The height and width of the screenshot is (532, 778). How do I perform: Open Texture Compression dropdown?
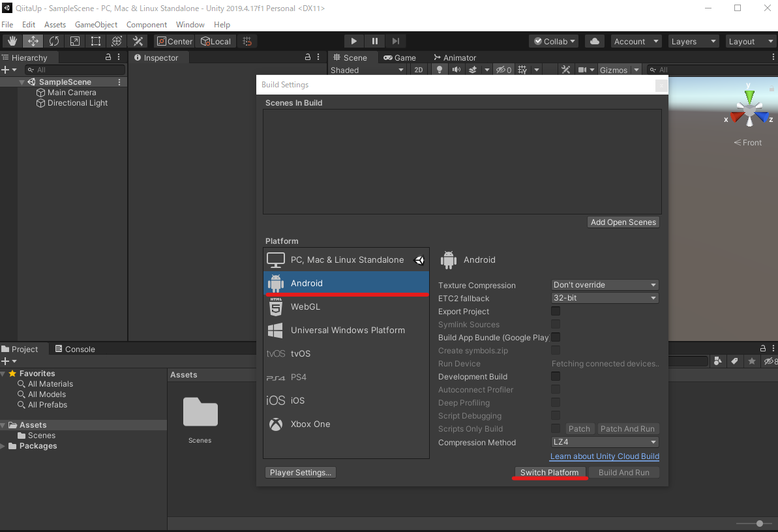pyautogui.click(x=605, y=285)
